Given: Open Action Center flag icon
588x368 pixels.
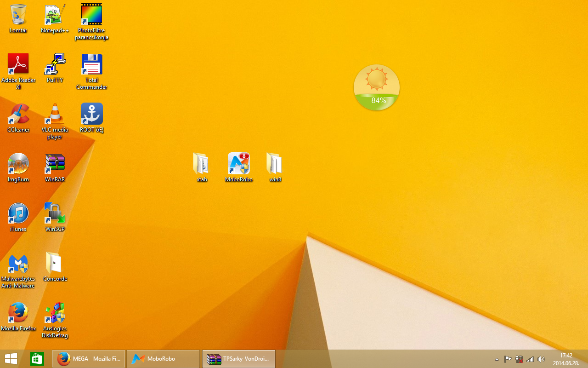Looking at the screenshot, I should [508, 359].
